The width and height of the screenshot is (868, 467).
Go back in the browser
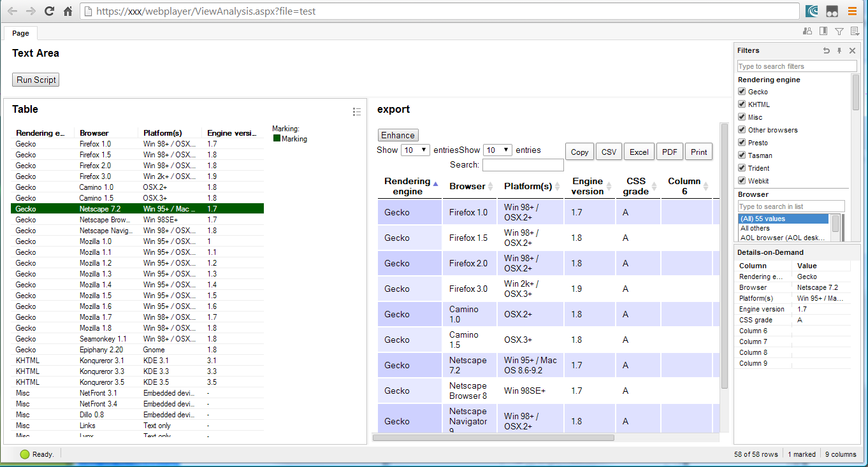[x=13, y=11]
